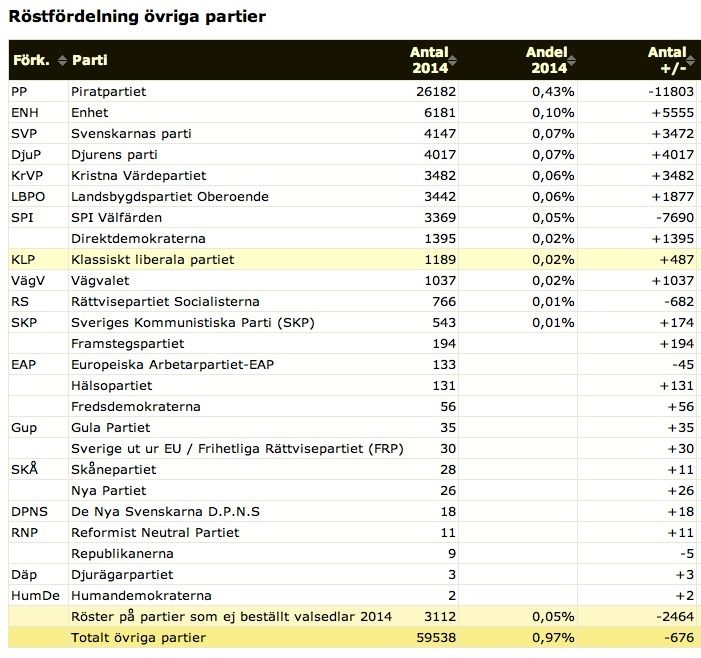Click the Parti column header
This screenshot has height=658, width=701.
click(x=89, y=60)
